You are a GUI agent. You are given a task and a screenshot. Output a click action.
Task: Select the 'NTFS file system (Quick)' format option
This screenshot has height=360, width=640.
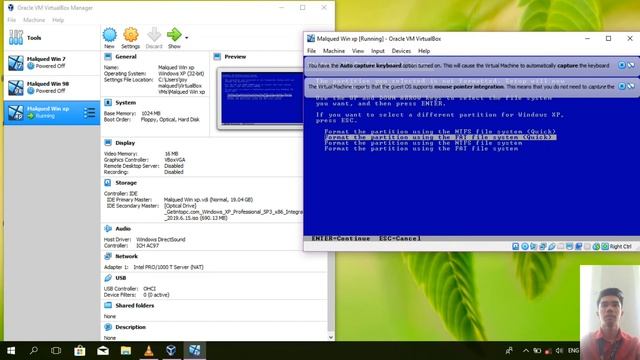pyautogui.click(x=440, y=131)
